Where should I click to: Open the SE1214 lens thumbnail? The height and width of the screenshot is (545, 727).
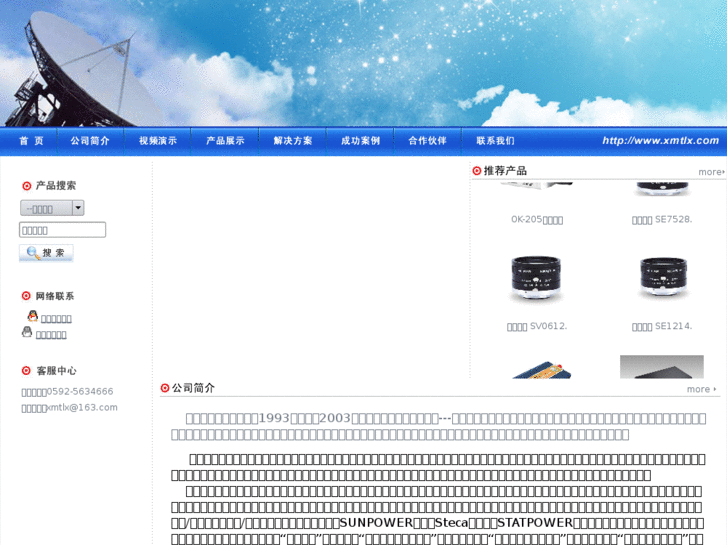(662, 277)
